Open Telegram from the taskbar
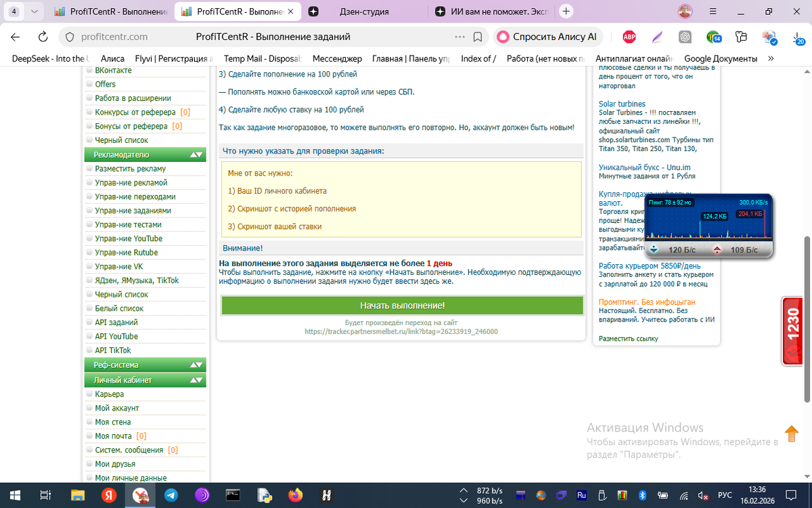The image size is (812, 508). [x=172, y=495]
